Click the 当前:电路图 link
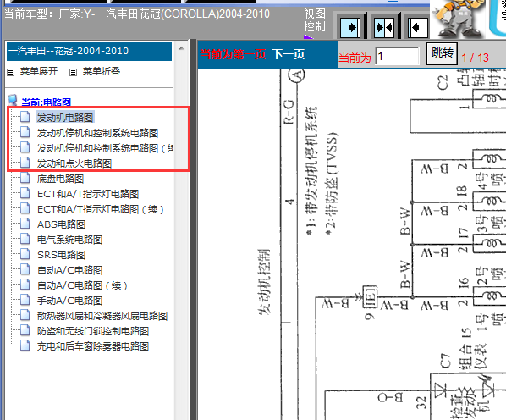The width and height of the screenshot is (506, 420). [x=47, y=102]
